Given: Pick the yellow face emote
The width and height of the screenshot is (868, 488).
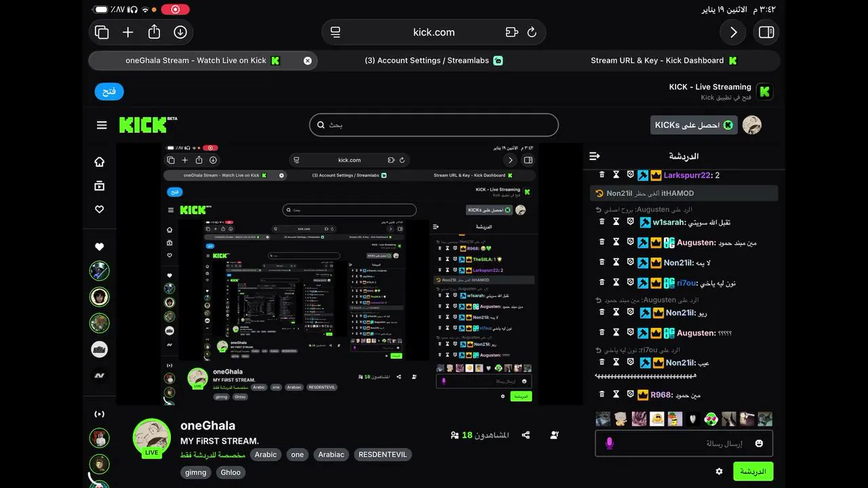Looking at the screenshot, I should [x=656, y=419].
